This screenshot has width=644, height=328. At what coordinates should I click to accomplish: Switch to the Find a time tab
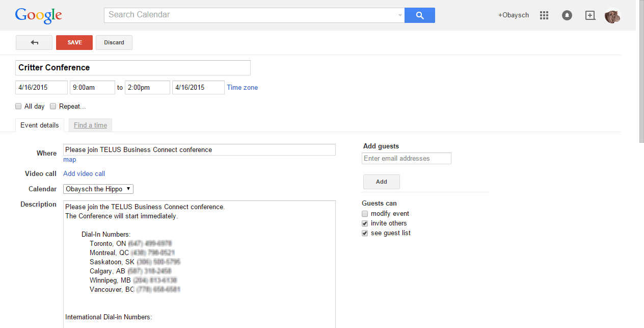(x=90, y=125)
